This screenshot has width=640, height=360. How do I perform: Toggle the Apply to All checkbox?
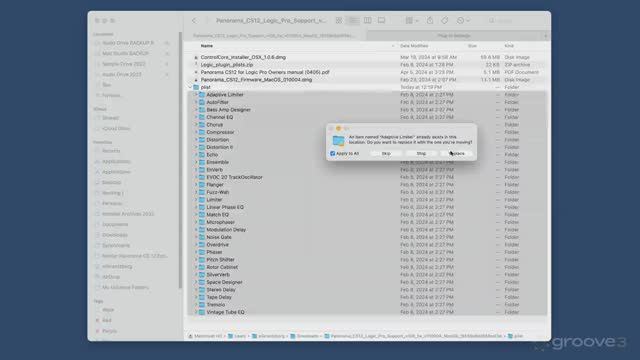point(333,153)
